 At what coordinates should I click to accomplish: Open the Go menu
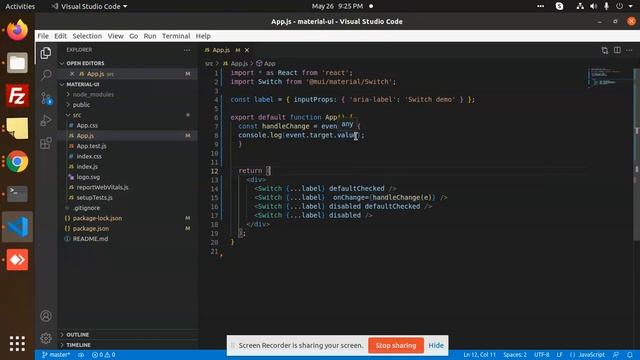(x=133, y=36)
